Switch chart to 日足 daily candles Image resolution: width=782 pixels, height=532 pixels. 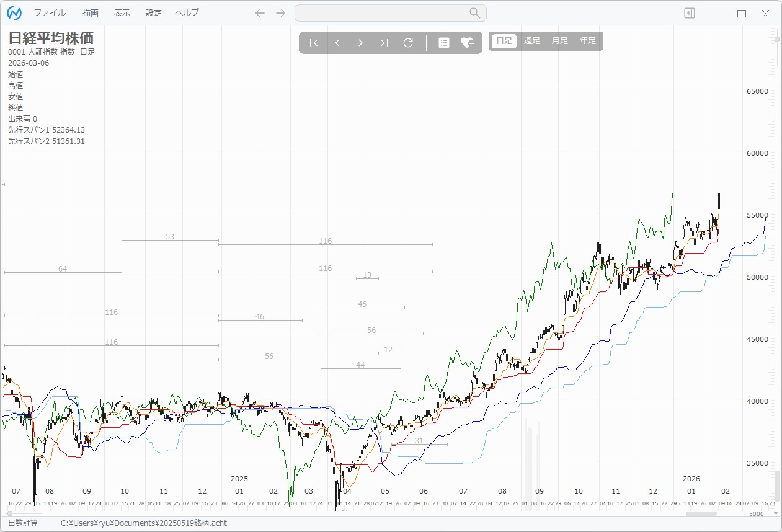pyautogui.click(x=504, y=41)
